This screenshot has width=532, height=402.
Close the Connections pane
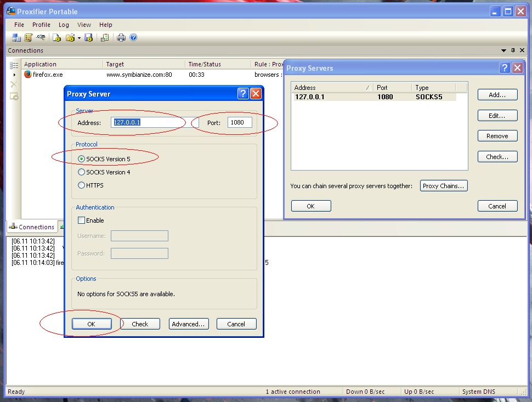pyautogui.click(x=522, y=50)
